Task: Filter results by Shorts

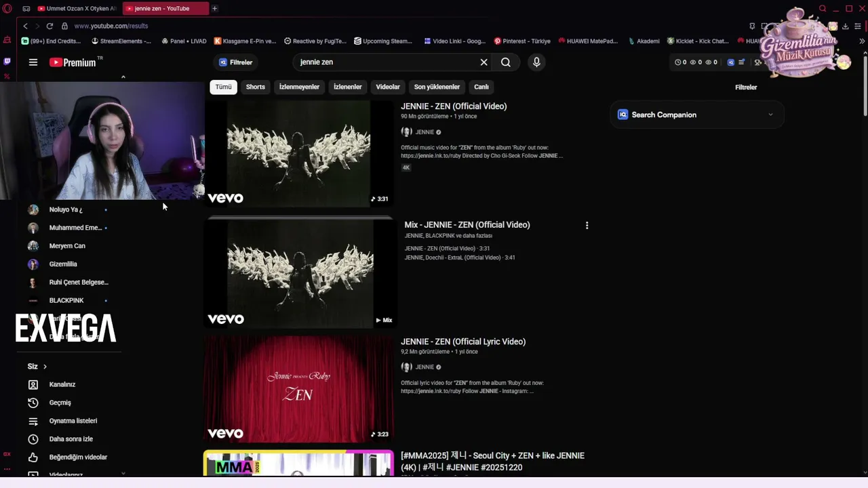Action: 256,87
